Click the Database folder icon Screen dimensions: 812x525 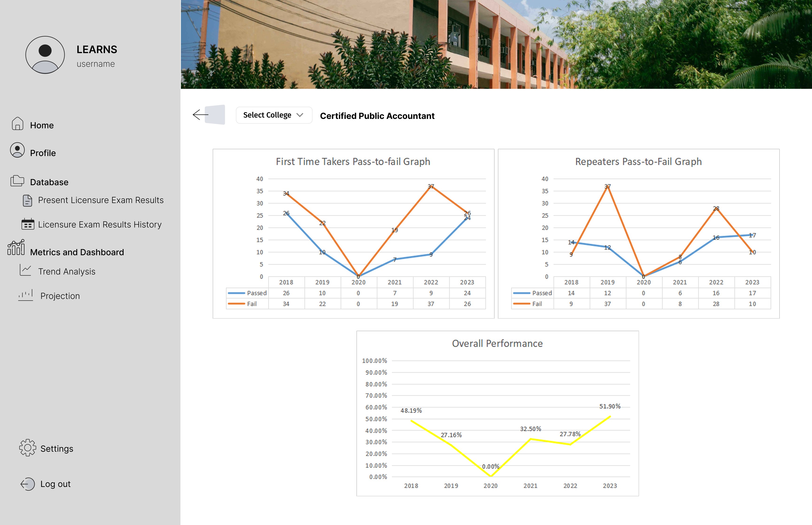[x=17, y=181]
